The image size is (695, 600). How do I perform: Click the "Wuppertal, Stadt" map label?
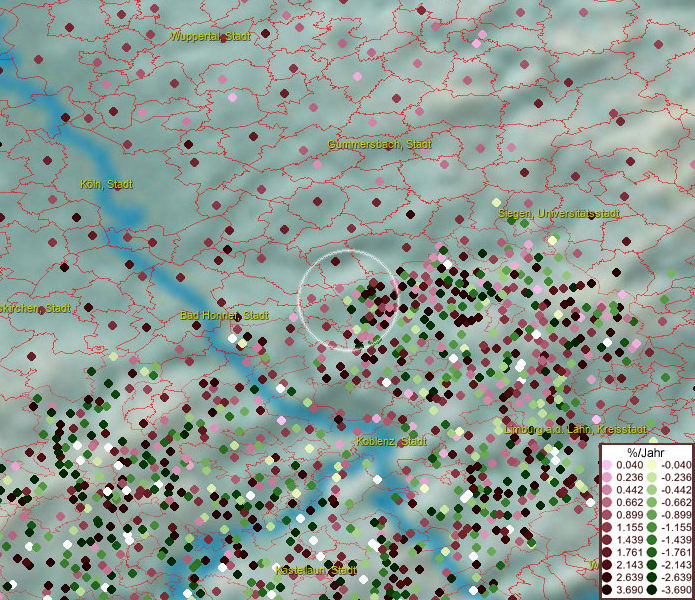click(x=211, y=36)
